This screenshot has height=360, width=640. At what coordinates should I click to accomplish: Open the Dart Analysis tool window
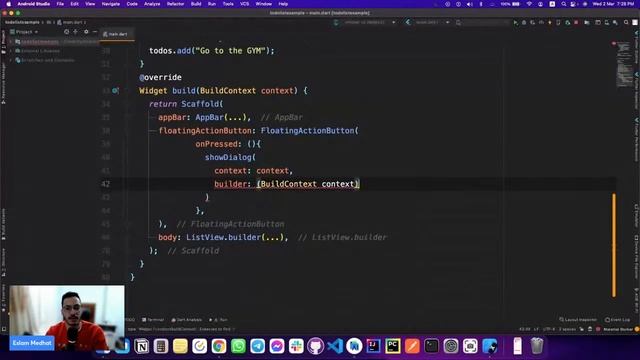pos(187,320)
